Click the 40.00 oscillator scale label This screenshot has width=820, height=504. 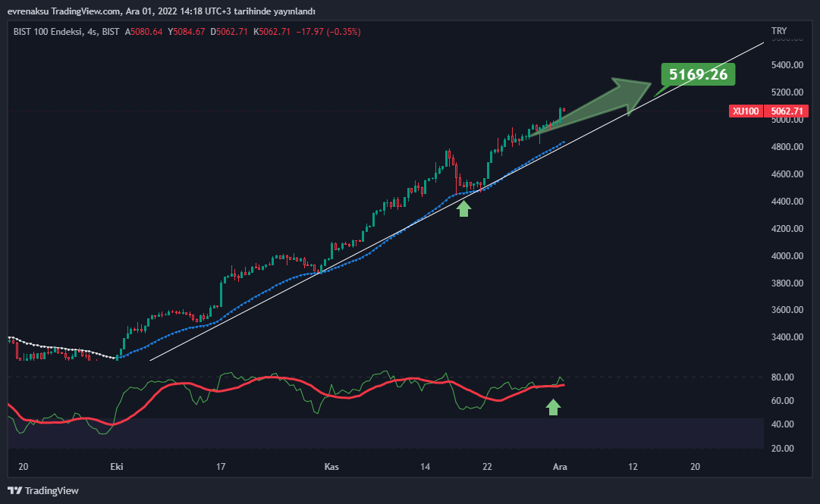pyautogui.click(x=782, y=424)
